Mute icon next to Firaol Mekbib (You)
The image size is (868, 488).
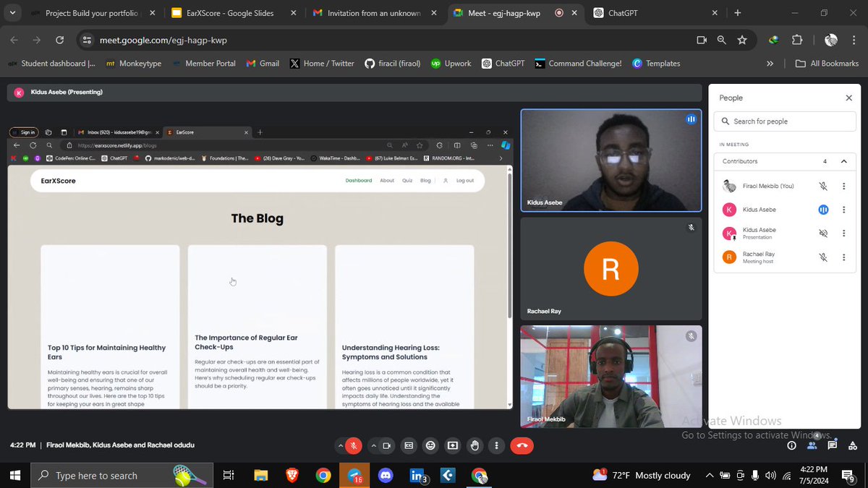pyautogui.click(x=823, y=186)
